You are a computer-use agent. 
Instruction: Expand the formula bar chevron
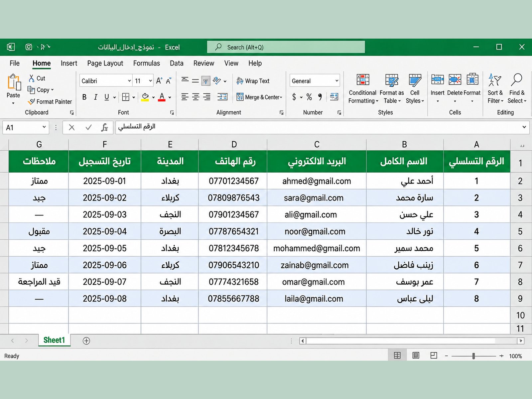tap(524, 127)
